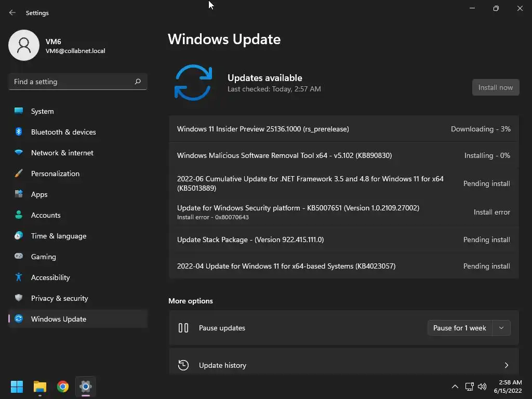Click Pause for 1 week button
This screenshot has width=532, height=399.
(460, 328)
